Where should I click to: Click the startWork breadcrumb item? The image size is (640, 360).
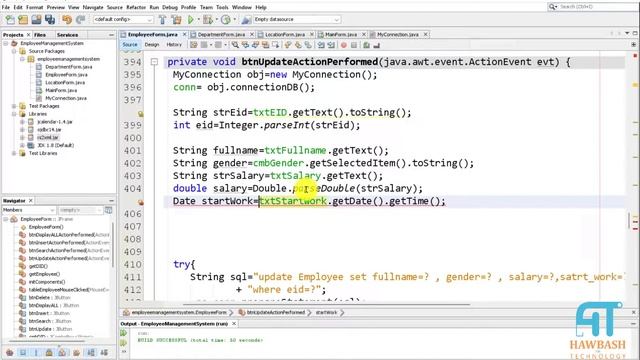pos(326,312)
